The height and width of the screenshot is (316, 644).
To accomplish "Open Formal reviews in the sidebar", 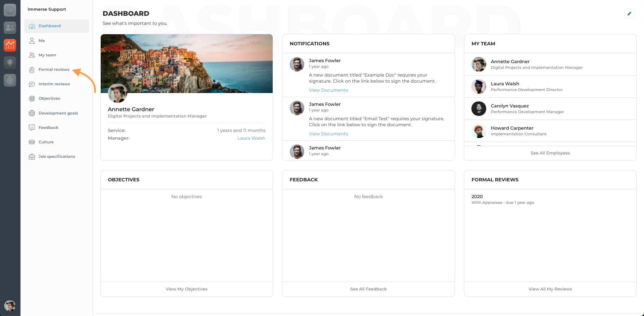I will (56, 70).
